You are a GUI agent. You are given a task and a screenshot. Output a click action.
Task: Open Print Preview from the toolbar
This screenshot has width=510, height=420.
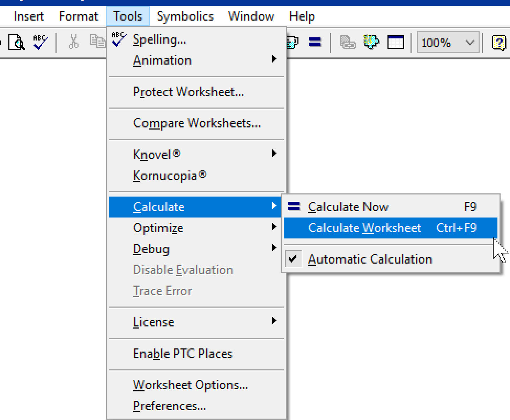pos(16,42)
